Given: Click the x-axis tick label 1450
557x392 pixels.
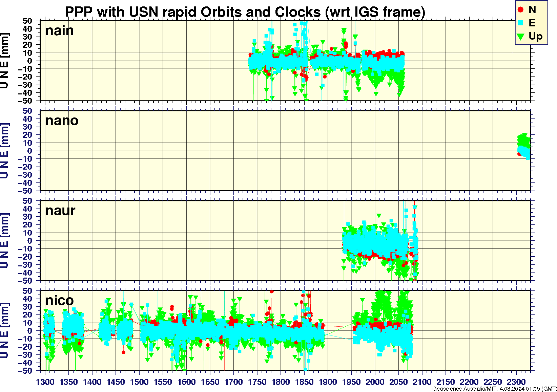Looking at the screenshot, I should (x=116, y=382).
